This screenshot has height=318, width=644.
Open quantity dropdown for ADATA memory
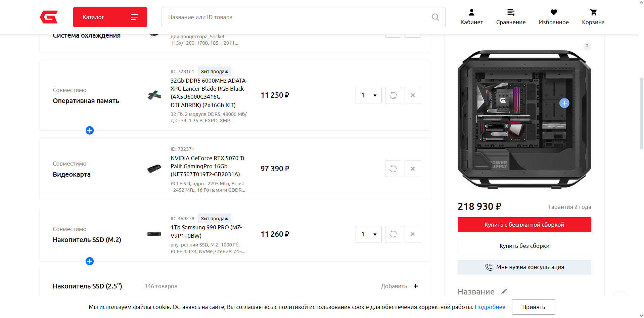(368, 95)
